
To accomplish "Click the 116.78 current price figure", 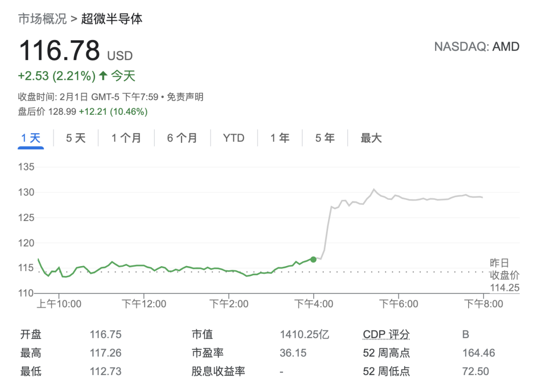I will click(x=59, y=50).
